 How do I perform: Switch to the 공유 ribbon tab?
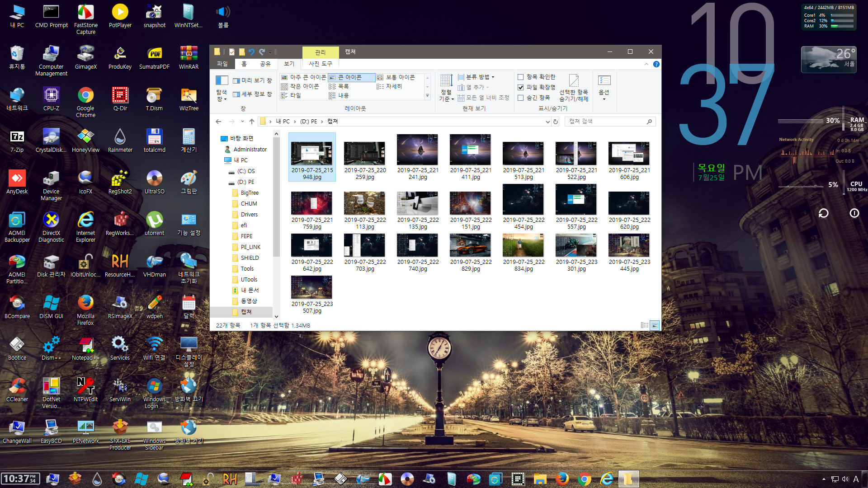pyautogui.click(x=265, y=64)
